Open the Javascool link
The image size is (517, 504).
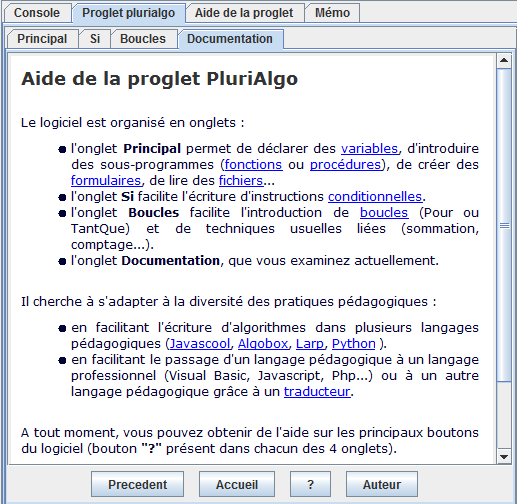point(200,343)
